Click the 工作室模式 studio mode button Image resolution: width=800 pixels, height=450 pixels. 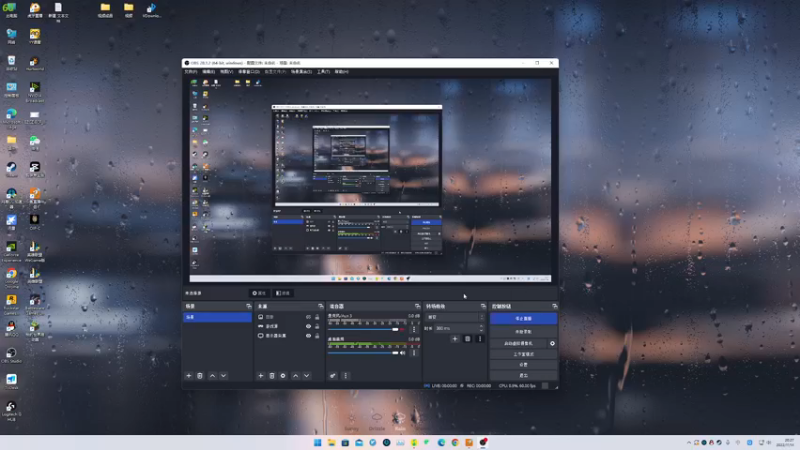[x=523, y=354]
